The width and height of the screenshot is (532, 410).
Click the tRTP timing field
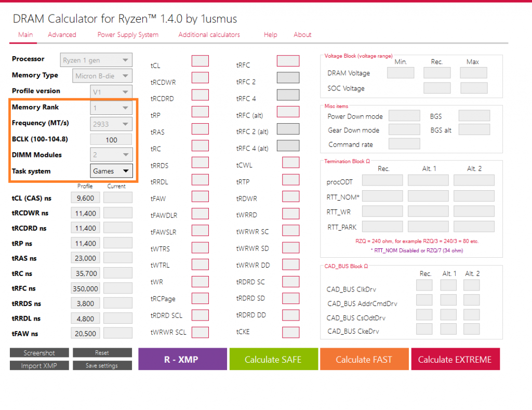(x=291, y=180)
